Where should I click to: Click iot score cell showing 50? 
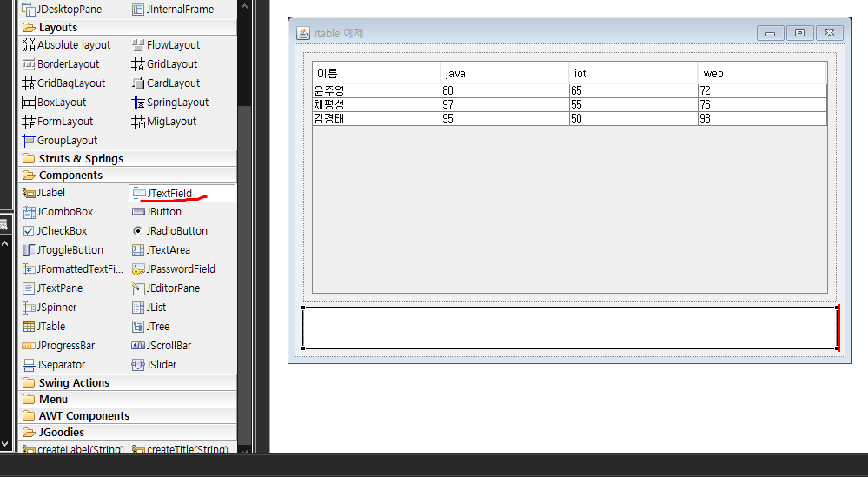pyautogui.click(x=633, y=118)
